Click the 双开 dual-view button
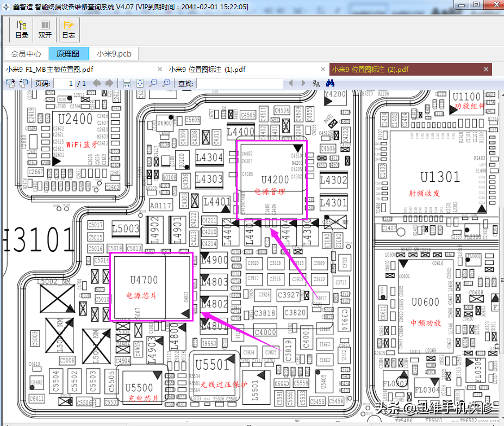The image size is (504, 426). [45, 29]
